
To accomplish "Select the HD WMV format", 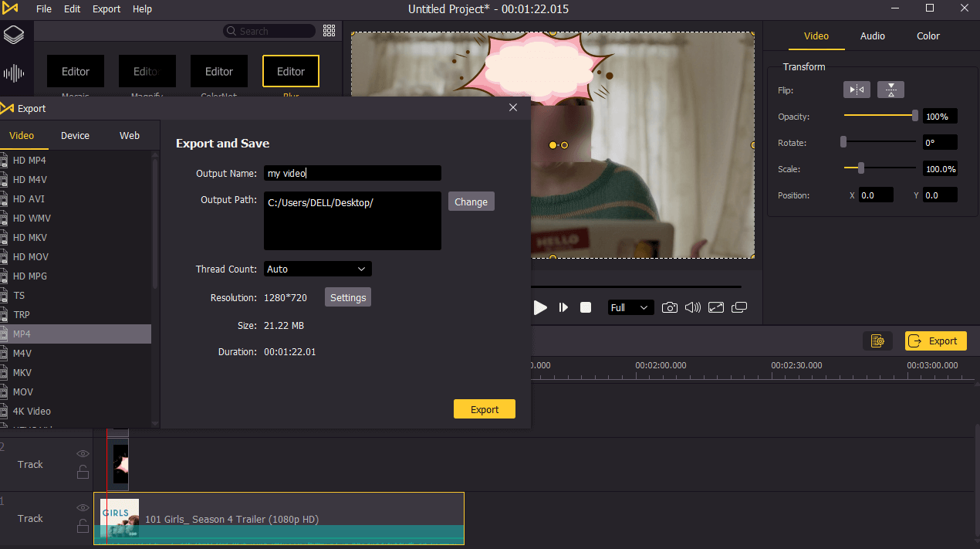I will (x=76, y=218).
